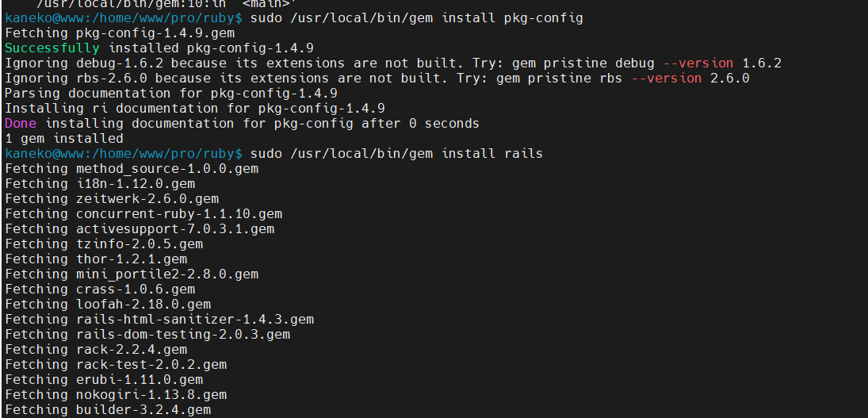Image resolution: width=868 pixels, height=418 pixels.
Task: Click the 'Fetching mini_portile2-2.8.0.gem' line
Action: [x=132, y=274]
